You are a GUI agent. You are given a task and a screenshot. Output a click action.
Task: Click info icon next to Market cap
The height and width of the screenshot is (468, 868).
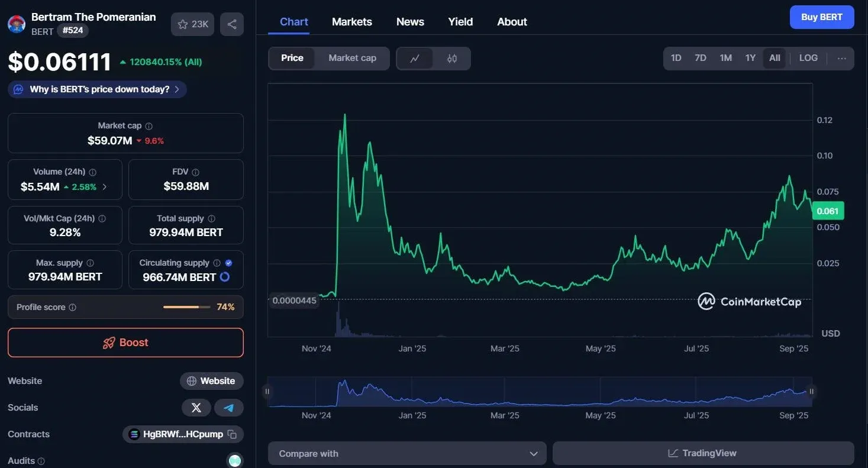pos(149,126)
